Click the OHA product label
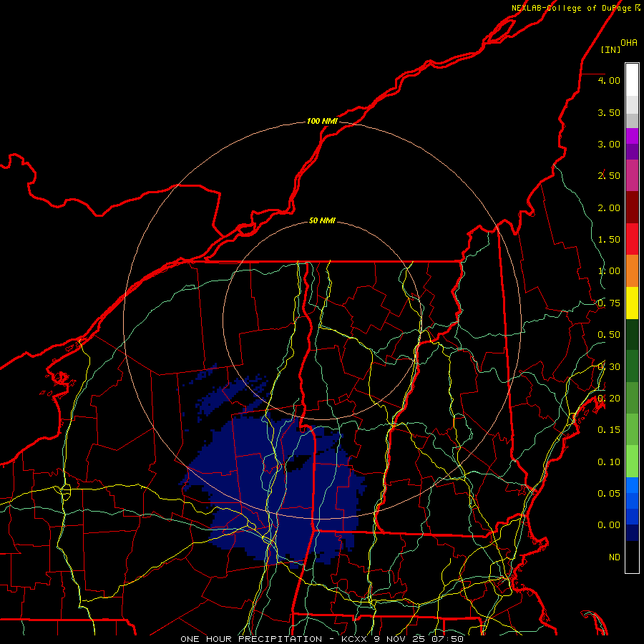The height and width of the screenshot is (644, 644). pyautogui.click(x=629, y=43)
